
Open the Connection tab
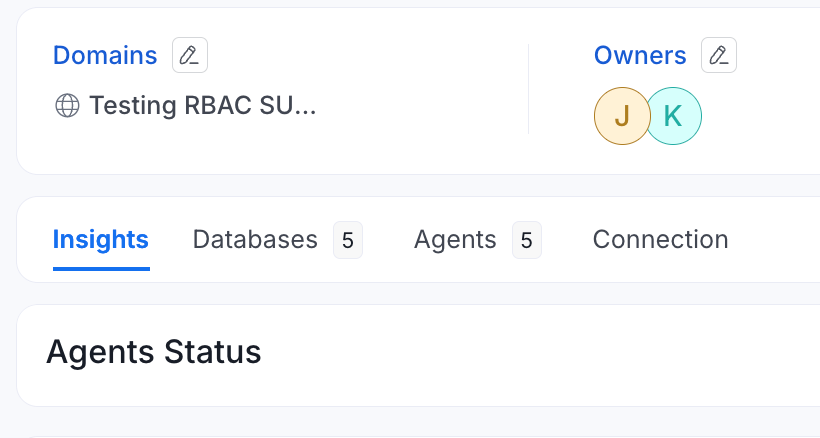point(660,240)
